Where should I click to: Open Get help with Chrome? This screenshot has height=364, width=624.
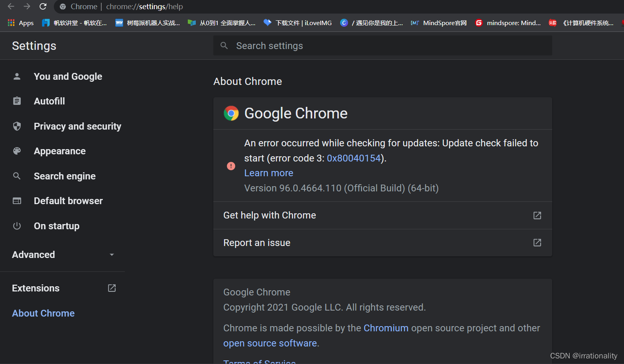tap(270, 215)
